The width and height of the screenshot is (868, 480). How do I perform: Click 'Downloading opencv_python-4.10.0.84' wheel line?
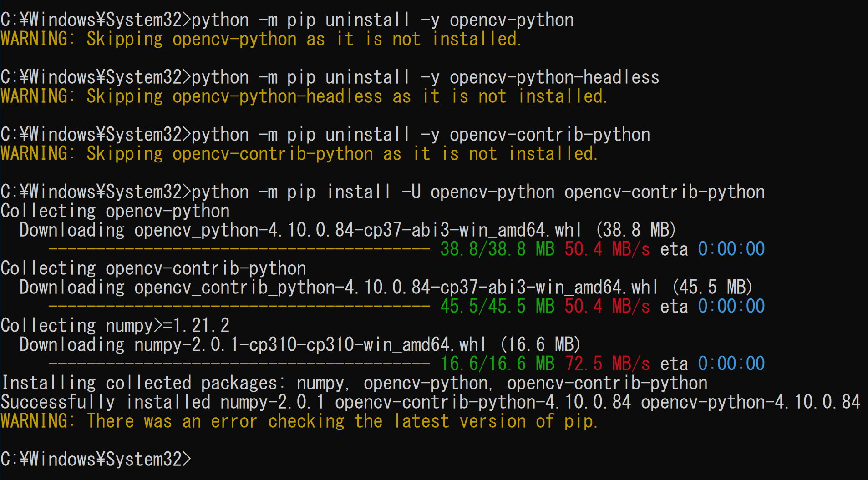tap(348, 231)
